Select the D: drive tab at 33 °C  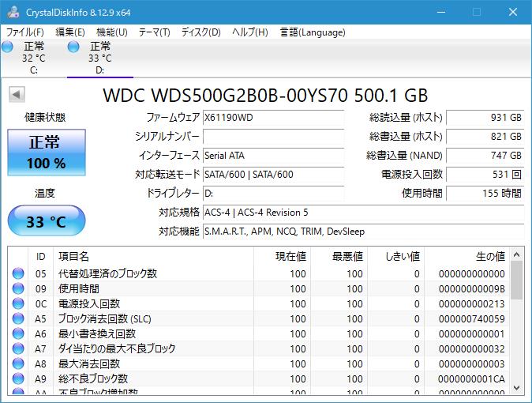[x=100, y=58]
